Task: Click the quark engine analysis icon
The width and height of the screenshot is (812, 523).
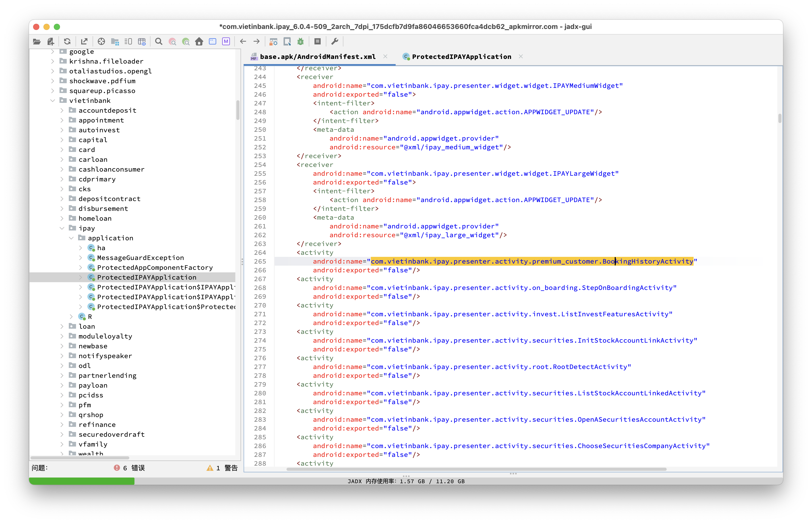Action: [x=287, y=41]
